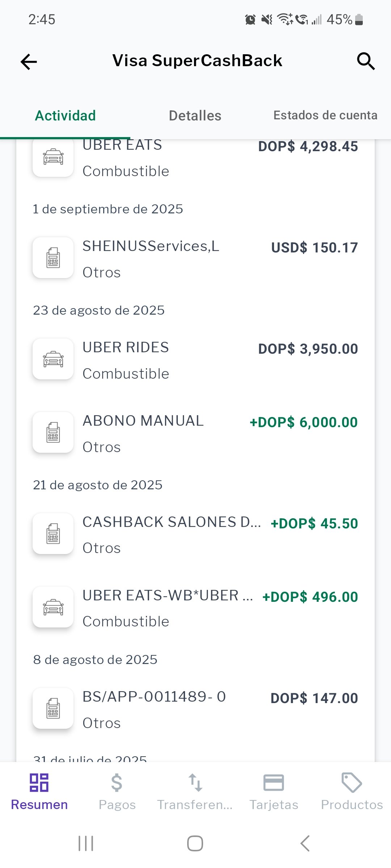Image resolution: width=391 pixels, height=868 pixels.
Task: Select the UBER EATS-WB*UBER refund entry
Action: point(195,608)
